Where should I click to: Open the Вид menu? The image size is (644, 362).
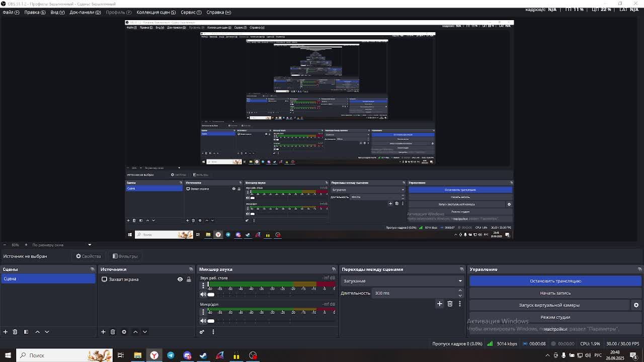[x=57, y=12]
